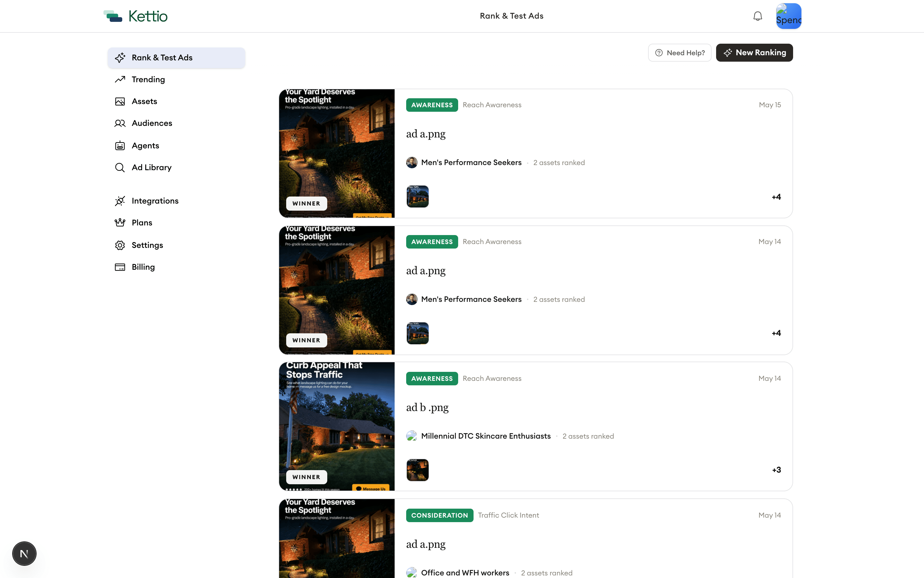The width and height of the screenshot is (924, 578).
Task: Open the Rank & Test Ads menu item
Action: [x=176, y=58]
